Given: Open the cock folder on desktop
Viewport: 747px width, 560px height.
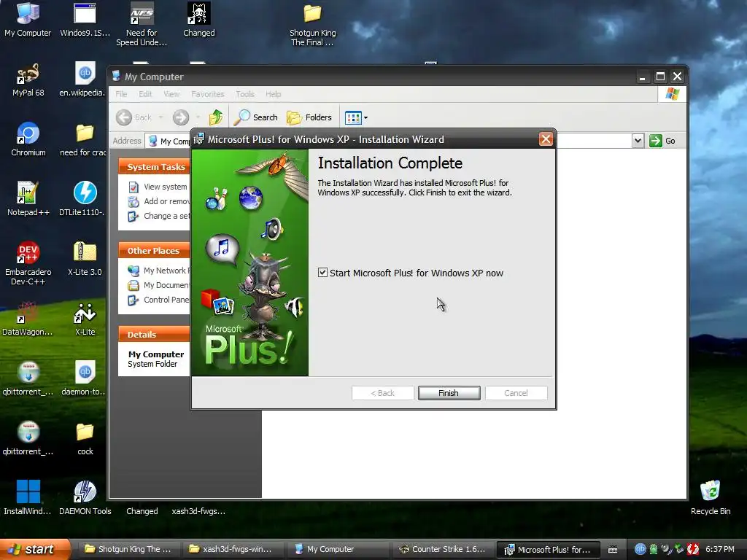Looking at the screenshot, I should pos(85,438).
